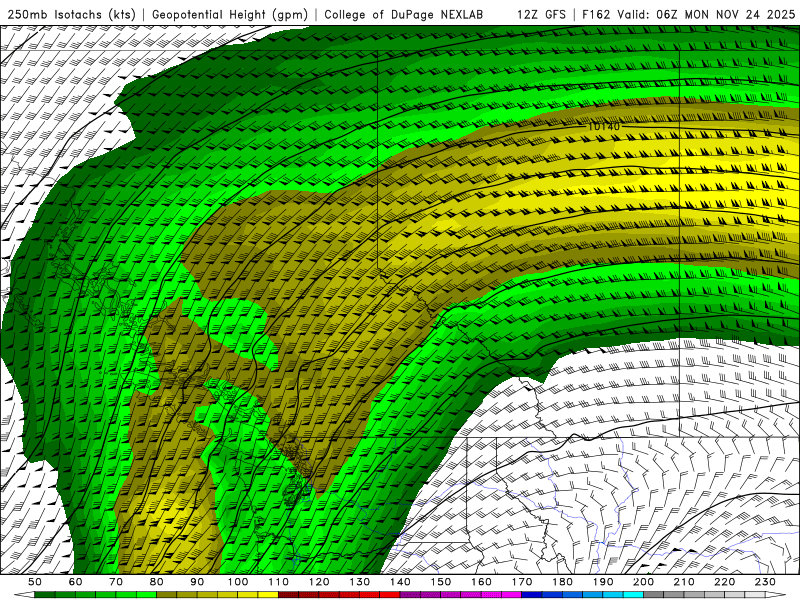The height and width of the screenshot is (600, 800).
Task: Click the '200' value on the color scale
Action: coord(644,582)
